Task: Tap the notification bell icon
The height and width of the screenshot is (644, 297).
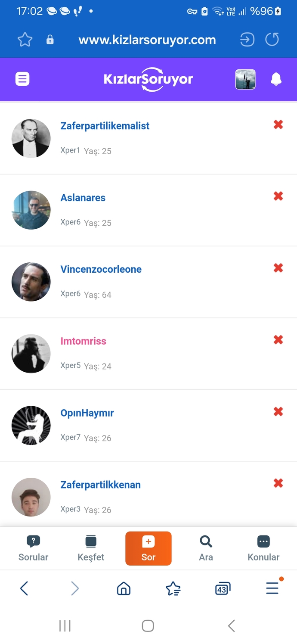Action: (276, 79)
